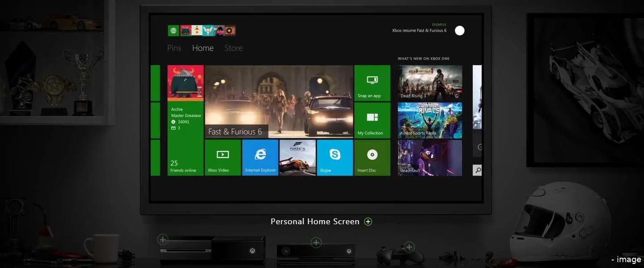
Task: Click DISMISS on the notification
Action: pos(439,24)
